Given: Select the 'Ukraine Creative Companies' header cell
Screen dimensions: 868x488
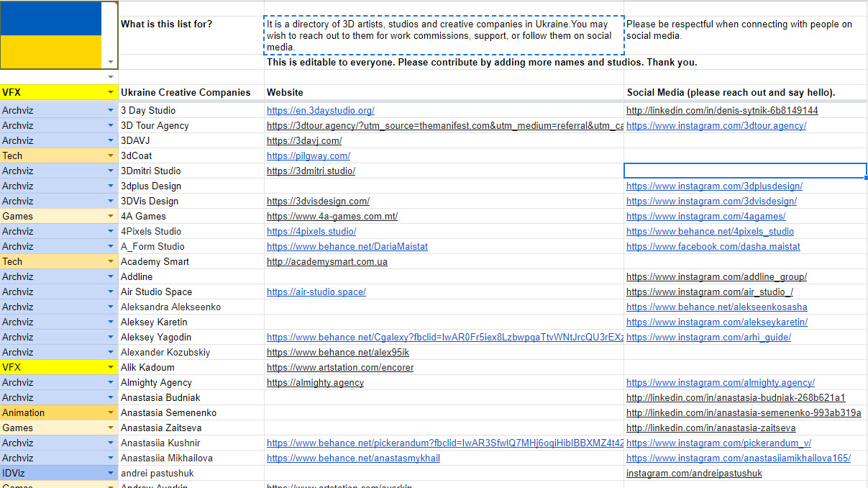Looking at the screenshot, I should 191,93.
